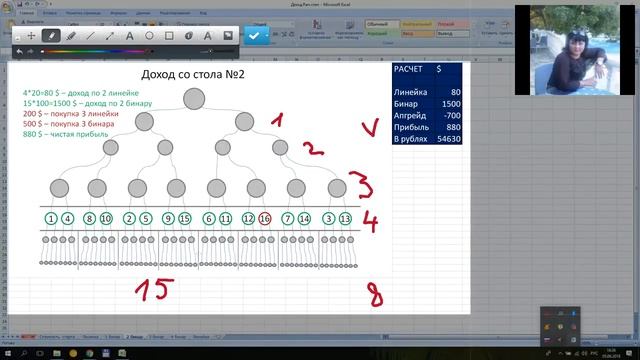
Task: Pick a color on the rainbow color bar
Action: click(96, 51)
